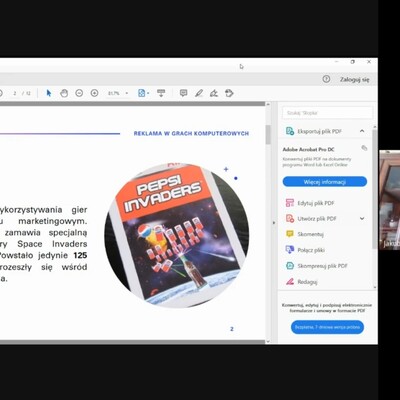Click the document vertical scrollbar thumb

pyautogui.click(x=268, y=135)
